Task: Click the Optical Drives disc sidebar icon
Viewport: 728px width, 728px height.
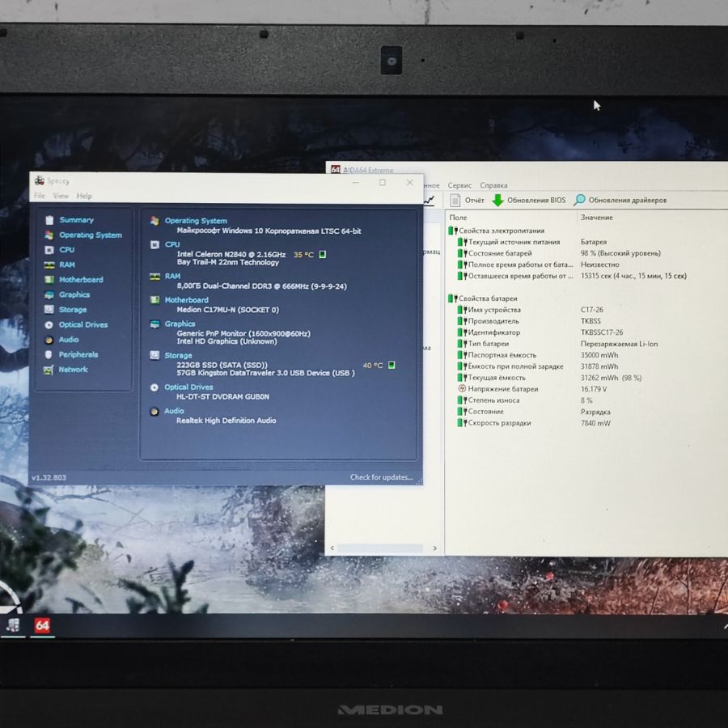Action: coord(49,325)
